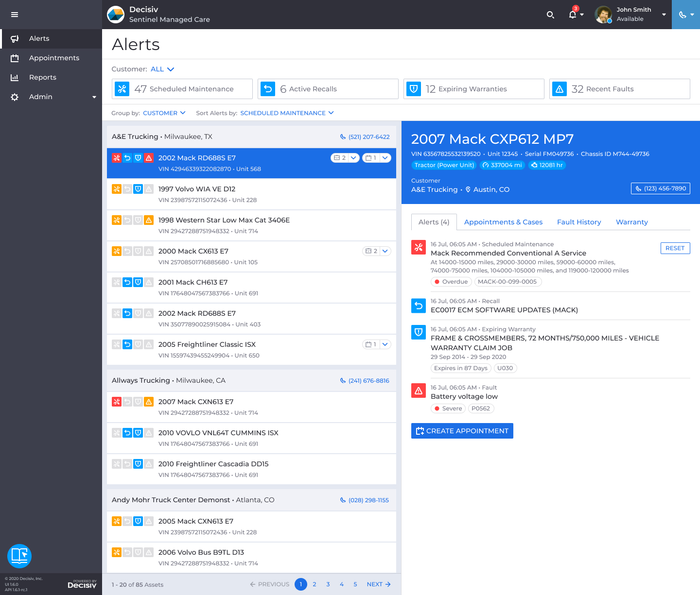Click NEXT page link in pagination
This screenshot has height=595, width=700.
point(379,584)
